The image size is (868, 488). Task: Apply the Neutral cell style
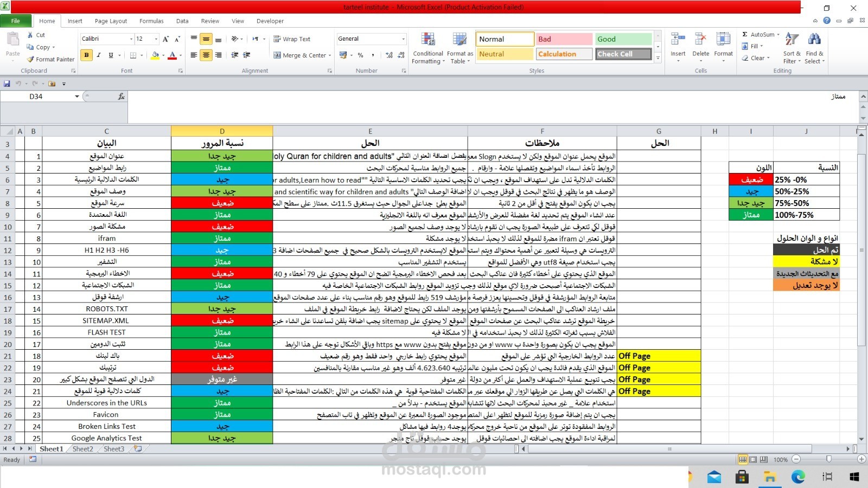pyautogui.click(x=505, y=54)
